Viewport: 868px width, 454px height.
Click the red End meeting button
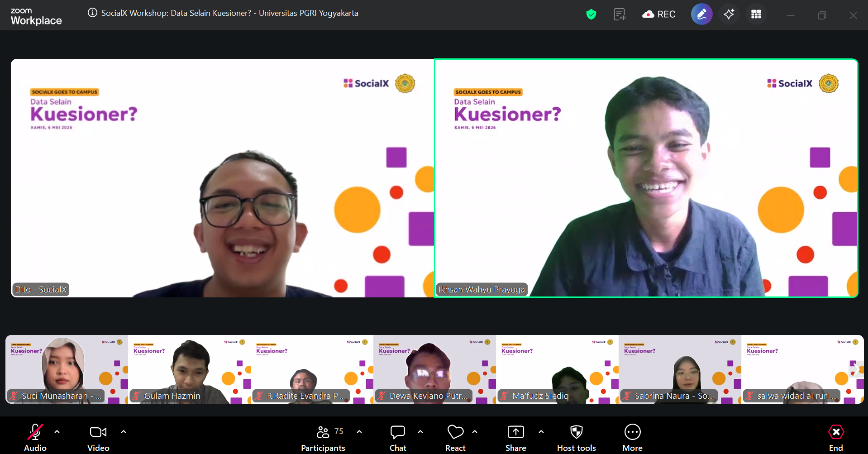[836, 437]
